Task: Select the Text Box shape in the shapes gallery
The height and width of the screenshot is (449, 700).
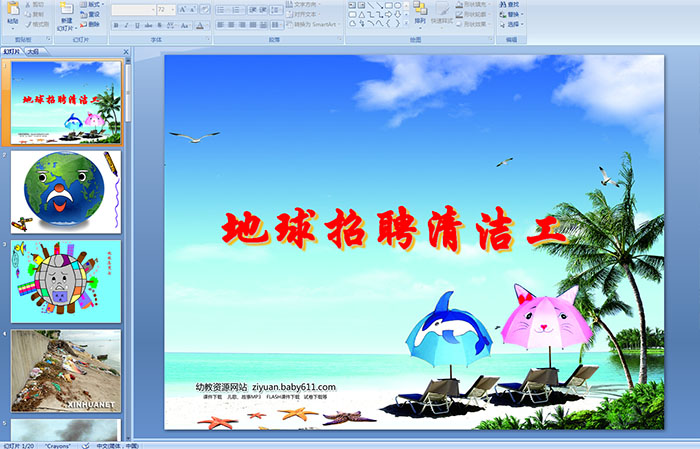Action: click(352, 5)
